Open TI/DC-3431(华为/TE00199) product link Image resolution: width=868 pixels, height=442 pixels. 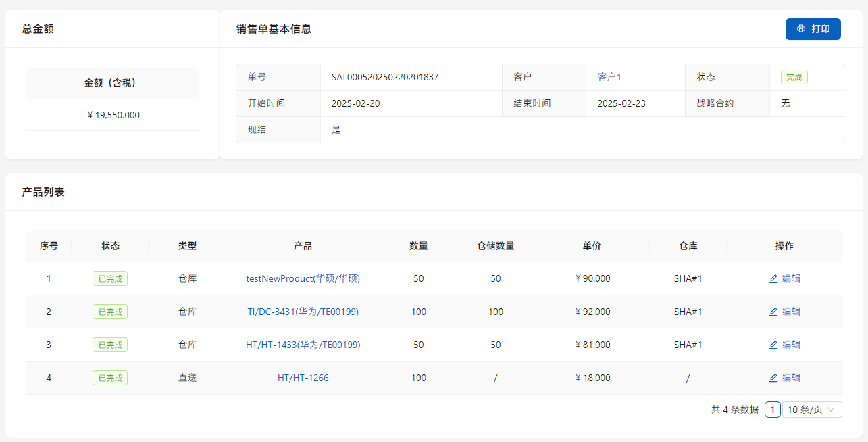(303, 312)
